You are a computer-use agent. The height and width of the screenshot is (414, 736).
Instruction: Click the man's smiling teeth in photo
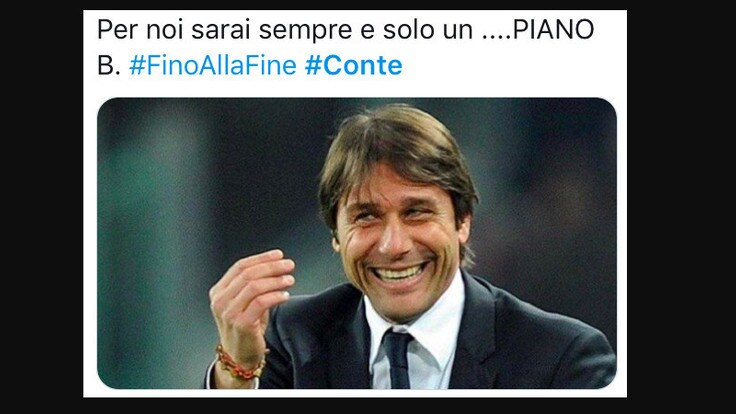click(399, 272)
